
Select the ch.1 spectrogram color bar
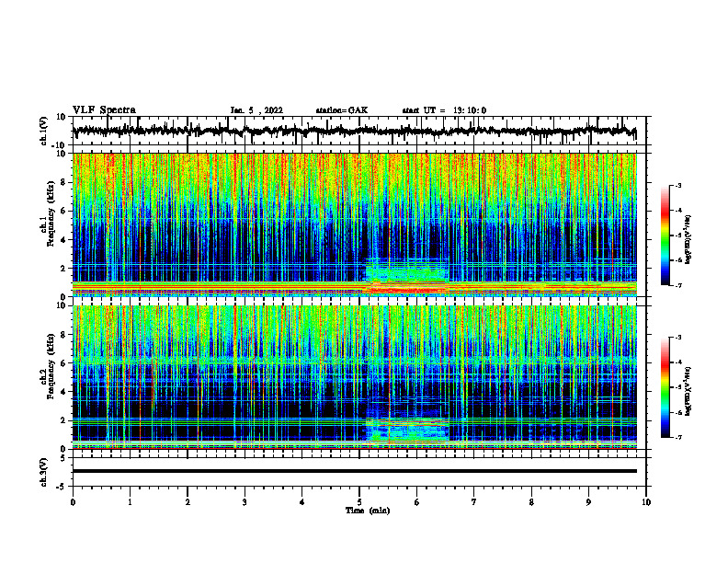coord(665,236)
